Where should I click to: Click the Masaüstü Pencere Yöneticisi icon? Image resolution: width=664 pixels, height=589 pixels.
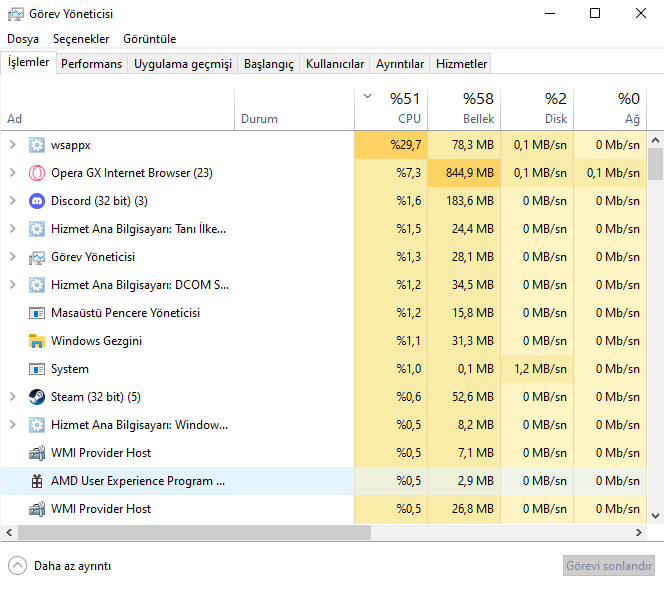37,313
